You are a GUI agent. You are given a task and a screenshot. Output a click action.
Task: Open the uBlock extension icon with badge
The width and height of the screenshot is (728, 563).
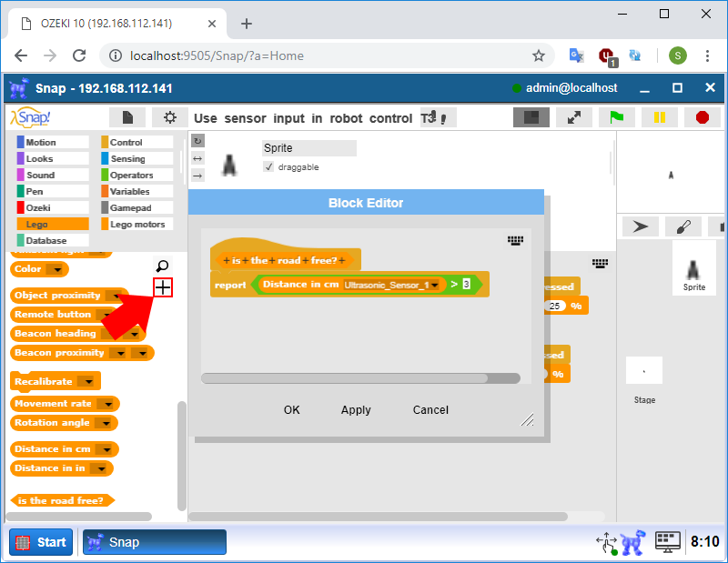[607, 56]
